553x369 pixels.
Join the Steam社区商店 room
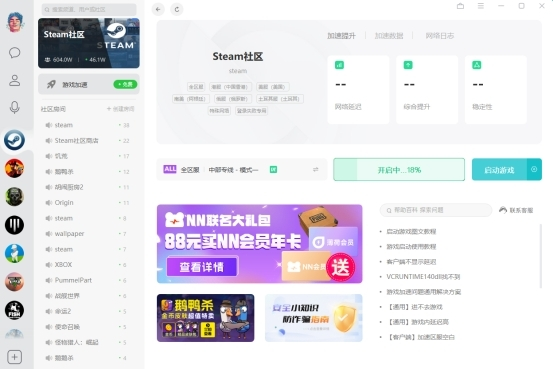coord(87,140)
